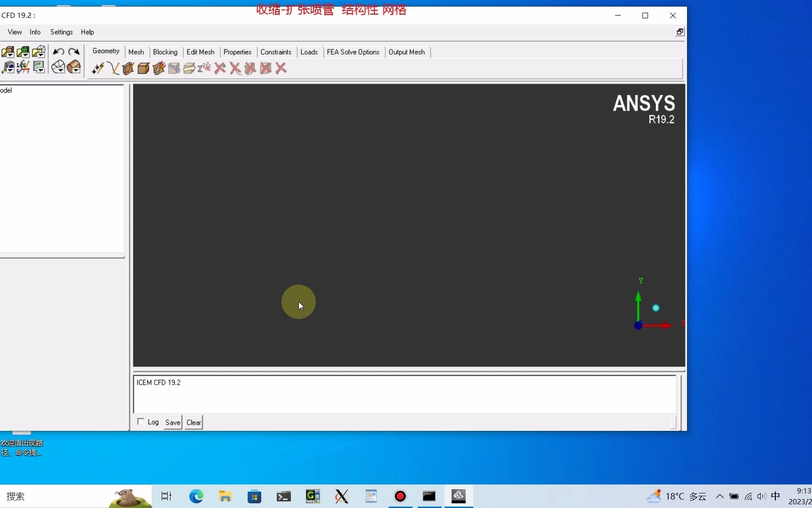The height and width of the screenshot is (508, 812).
Task: Select the Create/Modify Faceted tool
Action: (x=159, y=69)
